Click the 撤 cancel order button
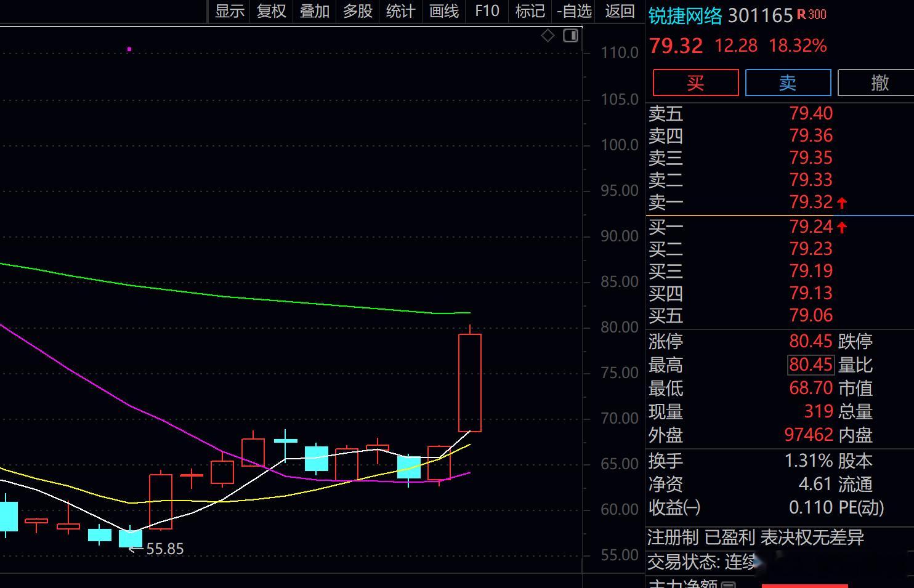 876,83
